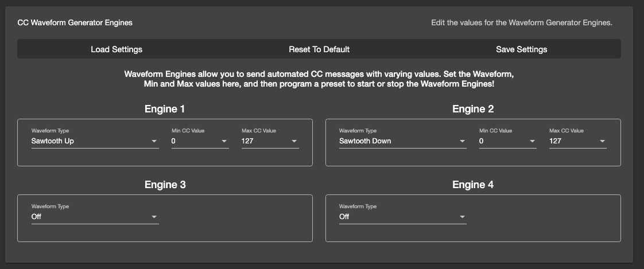Click the arrow icon beside Sawtooth Up

[154, 141]
